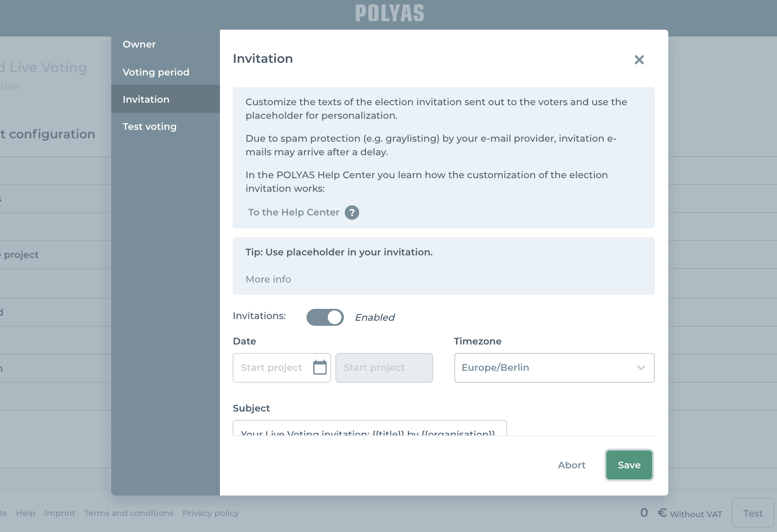Select the Invitation sidebar item
Viewport: 777px width, 532px height.
(146, 99)
